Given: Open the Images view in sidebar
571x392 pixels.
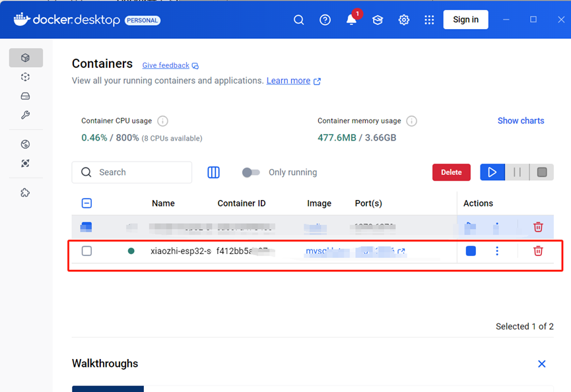Looking at the screenshot, I should [26, 77].
